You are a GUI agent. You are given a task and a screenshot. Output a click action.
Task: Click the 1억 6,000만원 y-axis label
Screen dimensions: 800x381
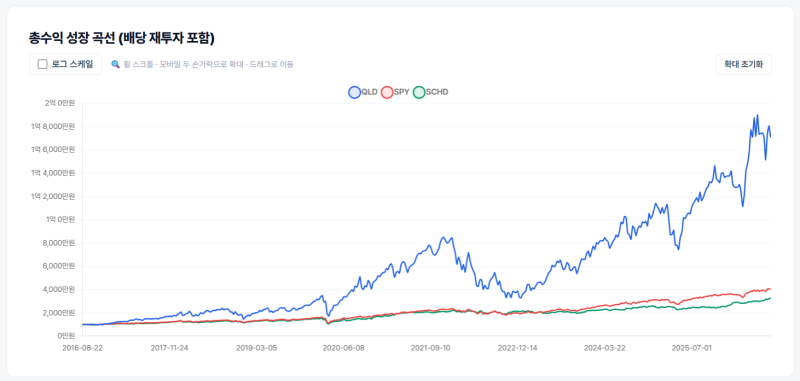[54, 150]
